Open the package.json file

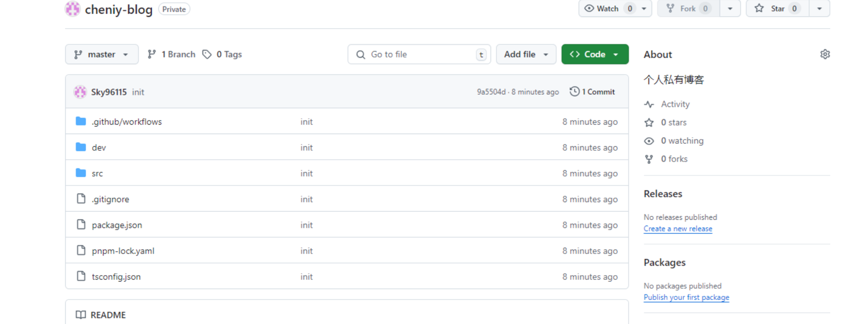(x=117, y=225)
